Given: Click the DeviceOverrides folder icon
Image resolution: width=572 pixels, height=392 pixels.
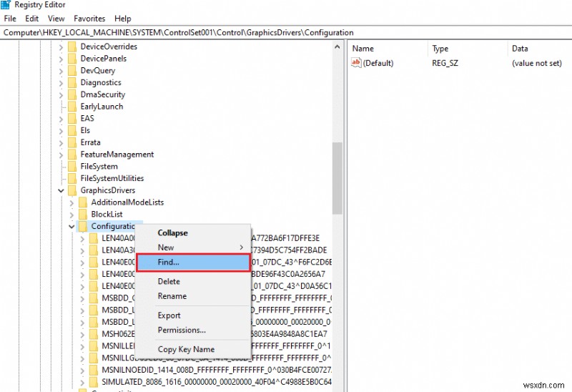Looking at the screenshot, I should pos(72,46).
